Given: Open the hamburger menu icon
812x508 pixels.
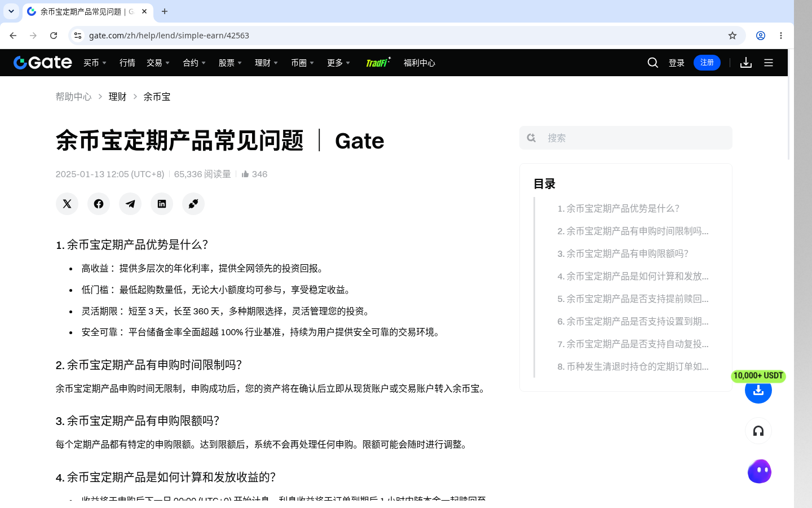Looking at the screenshot, I should coord(769,63).
